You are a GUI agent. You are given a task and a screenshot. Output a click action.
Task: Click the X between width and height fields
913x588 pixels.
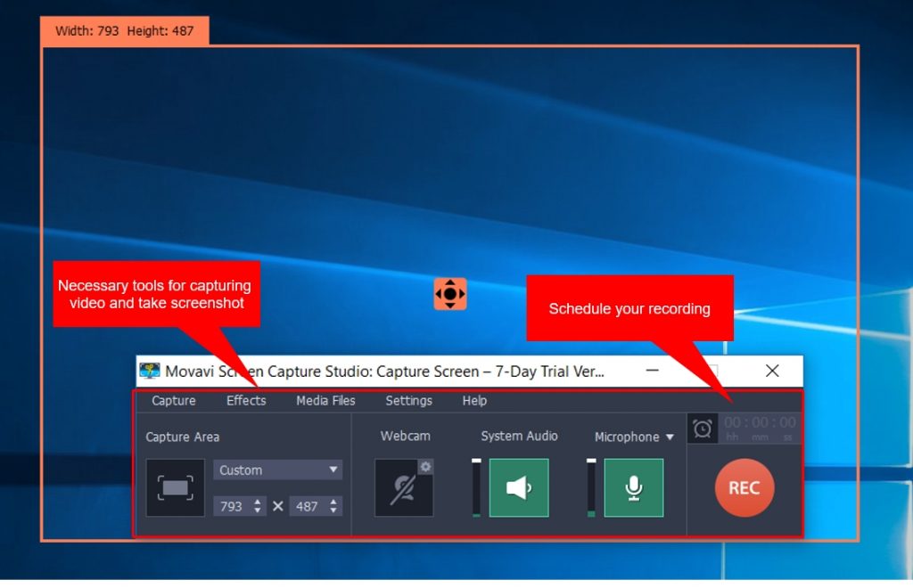pyautogui.click(x=277, y=506)
